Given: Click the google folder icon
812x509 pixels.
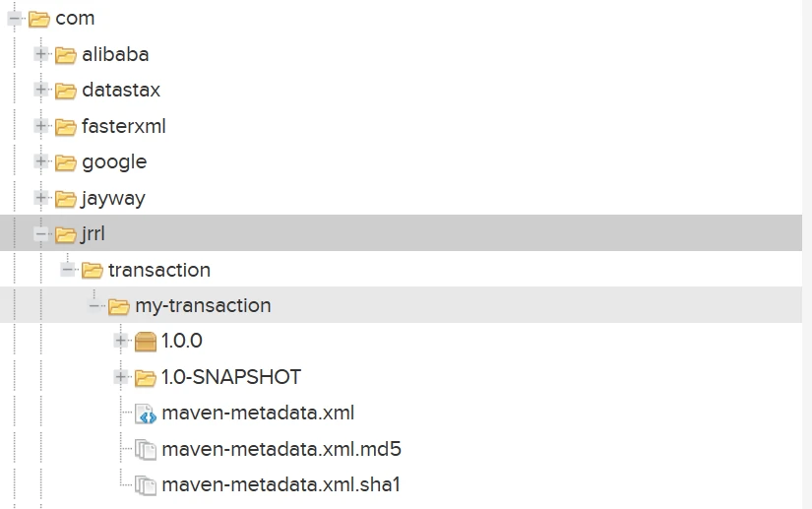Looking at the screenshot, I should [66, 162].
